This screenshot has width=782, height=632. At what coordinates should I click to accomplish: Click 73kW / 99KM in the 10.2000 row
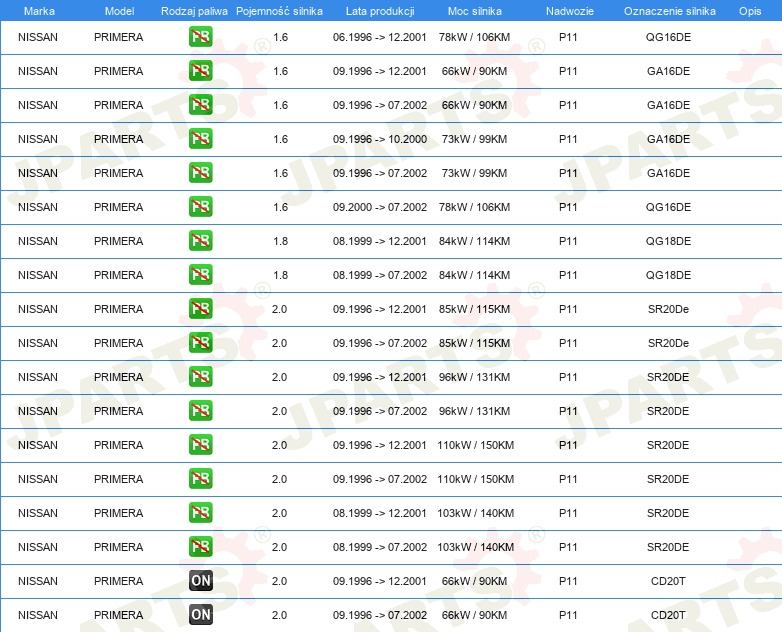pos(474,139)
